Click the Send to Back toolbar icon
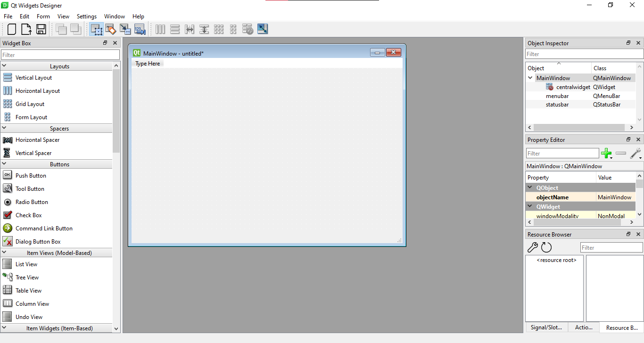This screenshot has height=343, width=644. [x=61, y=29]
